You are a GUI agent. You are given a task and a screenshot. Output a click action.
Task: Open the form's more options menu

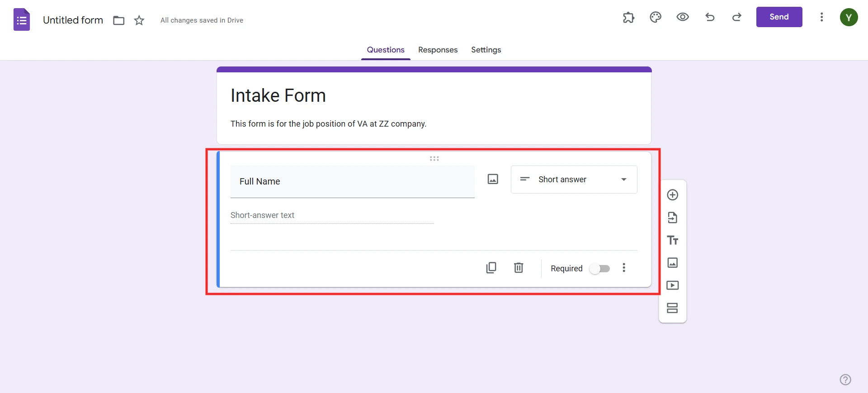(821, 17)
